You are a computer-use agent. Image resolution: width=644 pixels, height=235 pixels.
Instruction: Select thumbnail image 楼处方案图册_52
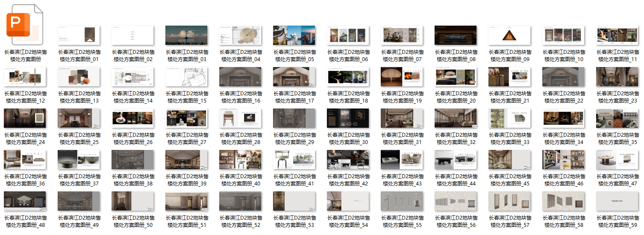click(x=240, y=201)
